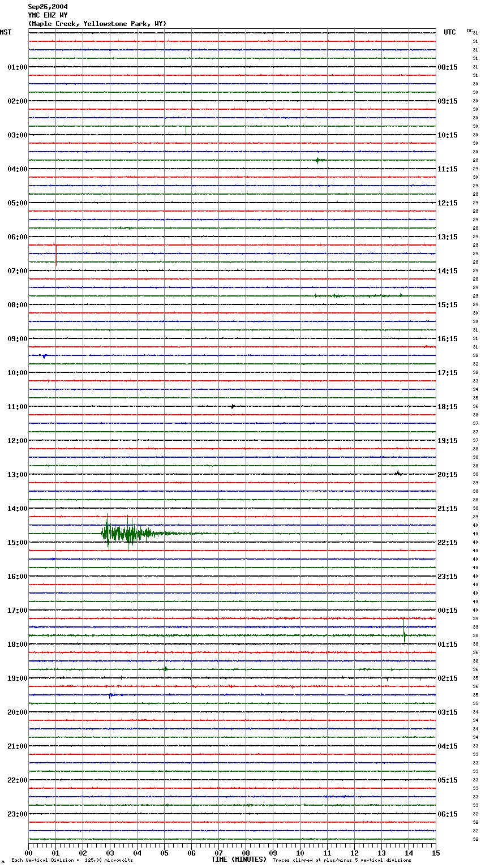Click the 00:15 UTC time label
The width and height of the screenshot is (481, 868).
pyautogui.click(x=448, y=611)
